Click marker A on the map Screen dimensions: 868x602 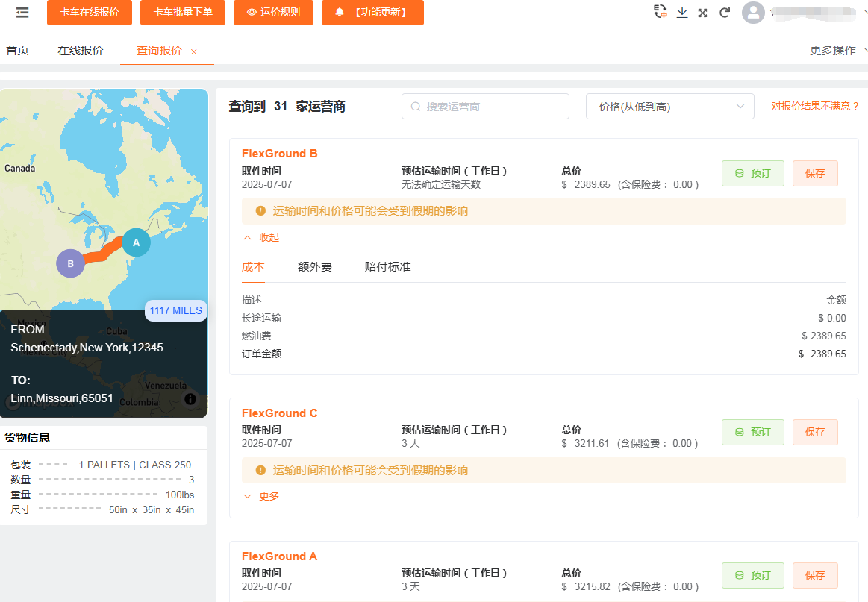coord(136,242)
